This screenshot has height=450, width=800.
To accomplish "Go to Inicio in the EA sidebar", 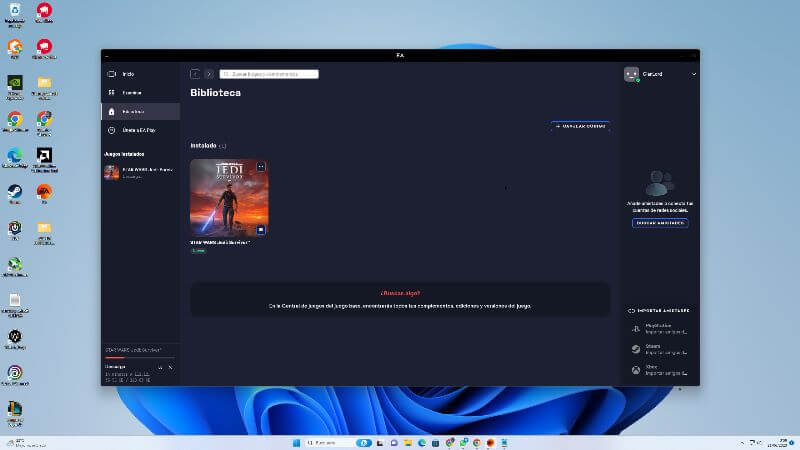I will point(140,74).
